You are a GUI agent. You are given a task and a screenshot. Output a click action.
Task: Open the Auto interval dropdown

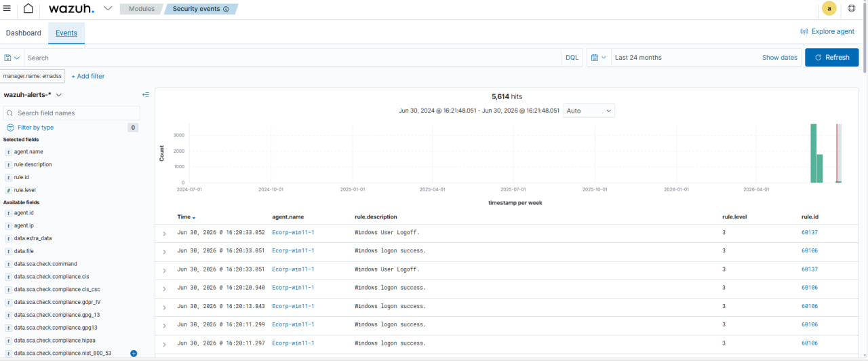(x=589, y=111)
